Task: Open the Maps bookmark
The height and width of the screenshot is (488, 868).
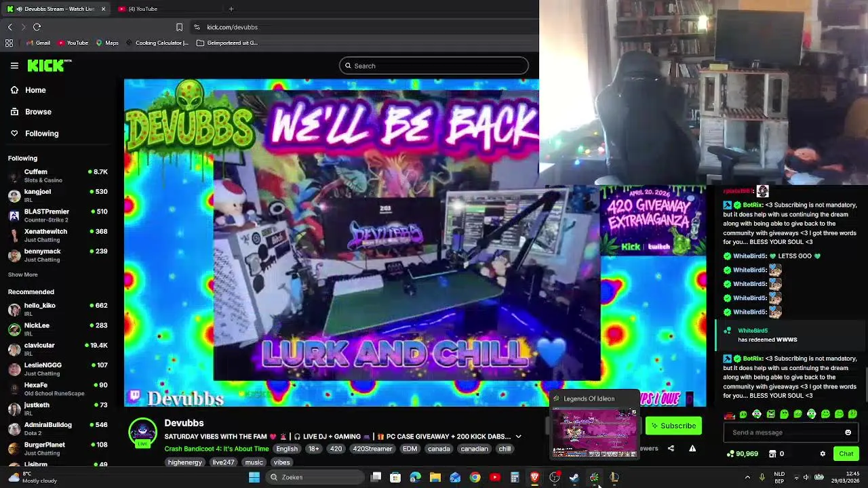Action: pos(107,43)
